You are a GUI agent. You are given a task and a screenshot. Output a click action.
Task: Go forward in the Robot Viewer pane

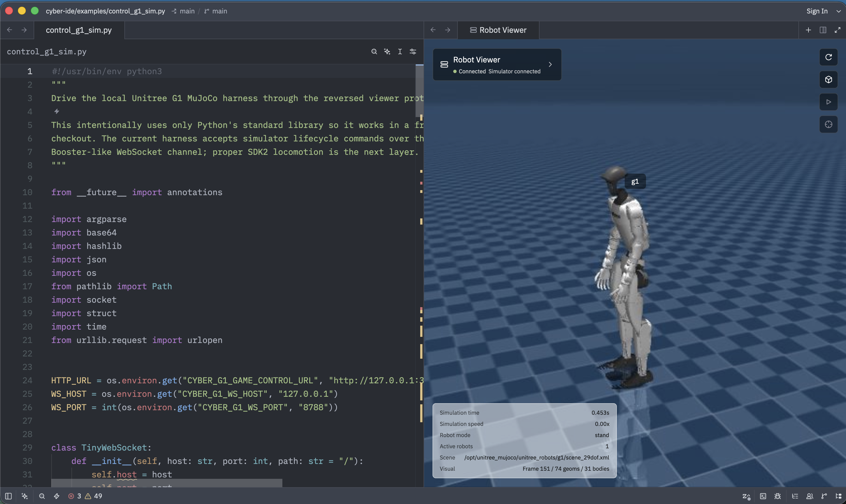pyautogui.click(x=448, y=30)
